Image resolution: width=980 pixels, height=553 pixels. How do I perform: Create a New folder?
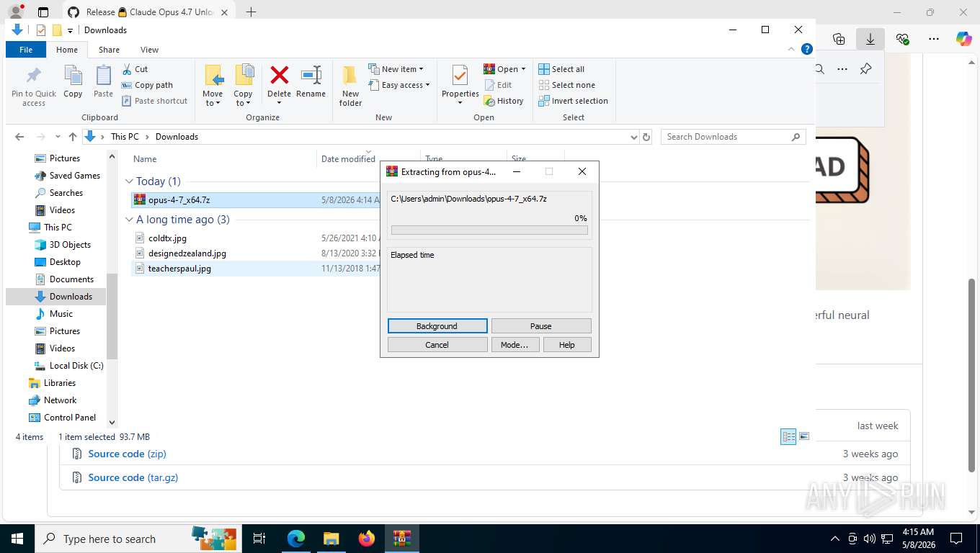coord(350,86)
